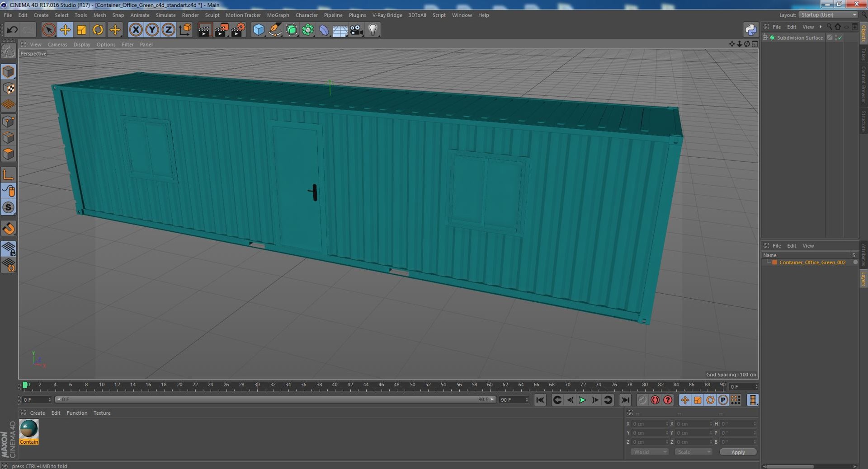Open the File menu
868x469 pixels.
point(8,15)
